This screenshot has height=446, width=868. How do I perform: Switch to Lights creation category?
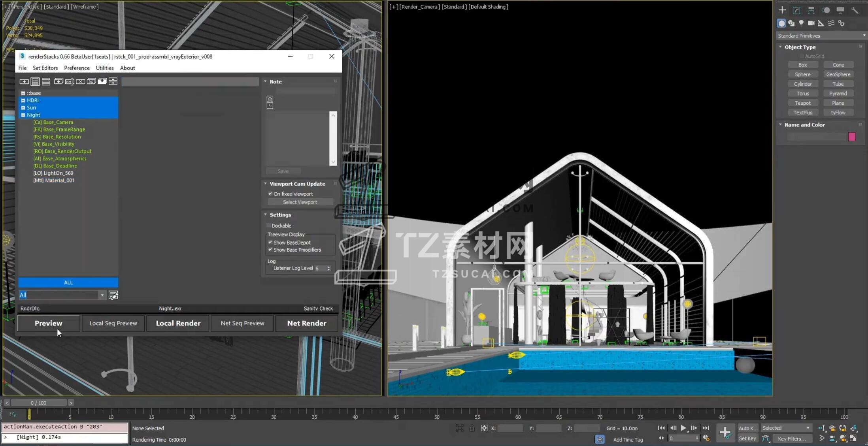[801, 23]
